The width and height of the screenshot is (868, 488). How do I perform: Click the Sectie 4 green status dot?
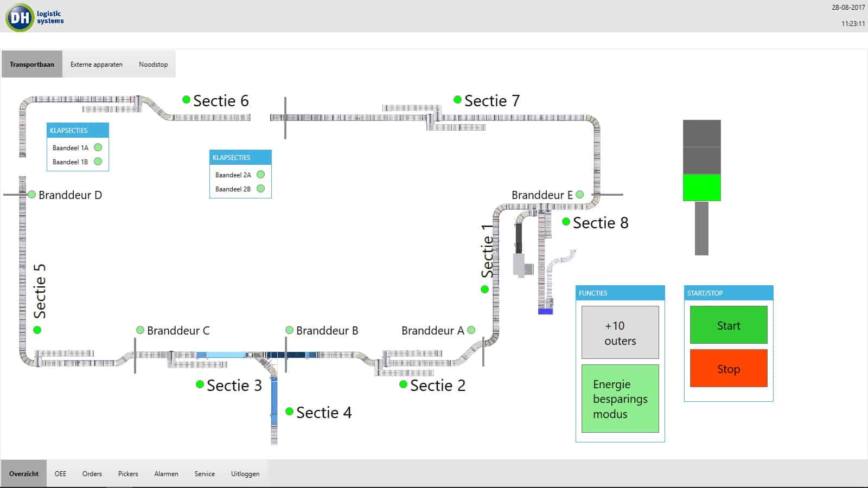289,412
